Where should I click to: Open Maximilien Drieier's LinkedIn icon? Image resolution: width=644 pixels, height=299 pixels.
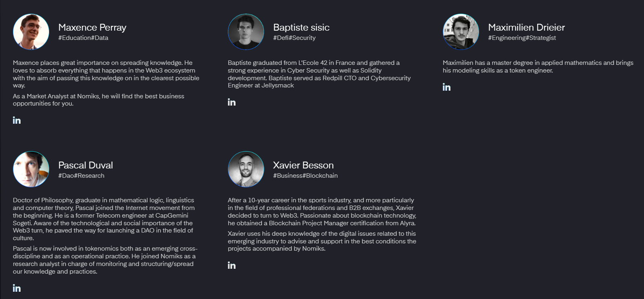tap(446, 87)
